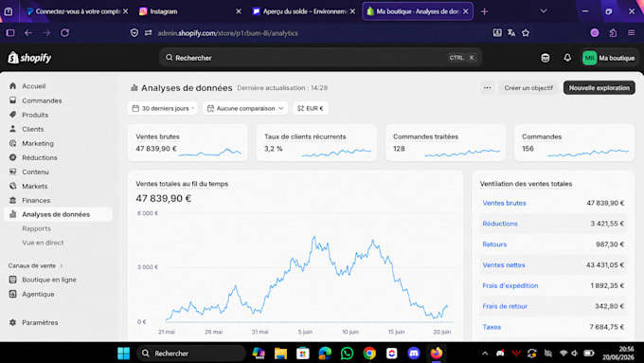644x363 pixels.
Task: Open a new browser tab
Action: click(484, 11)
